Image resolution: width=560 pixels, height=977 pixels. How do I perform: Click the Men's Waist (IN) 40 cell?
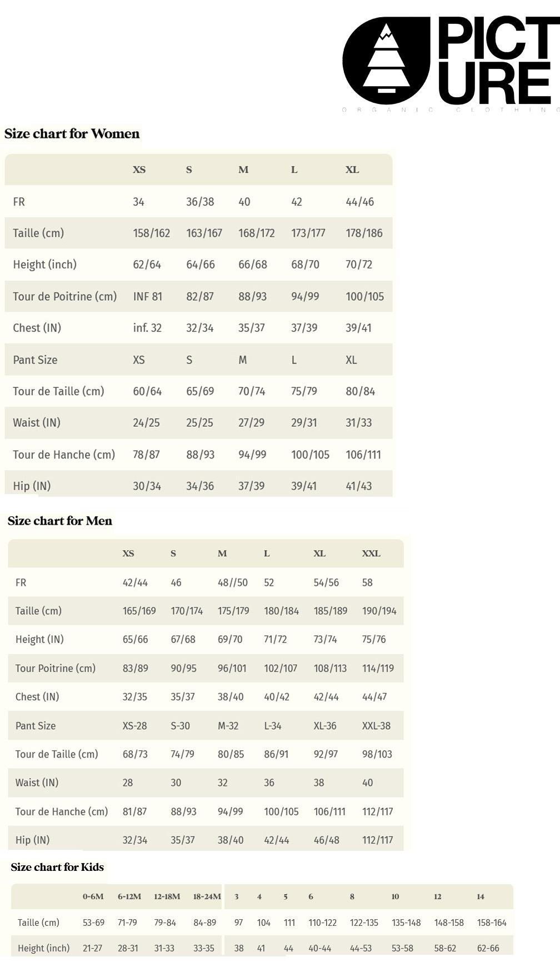click(368, 782)
